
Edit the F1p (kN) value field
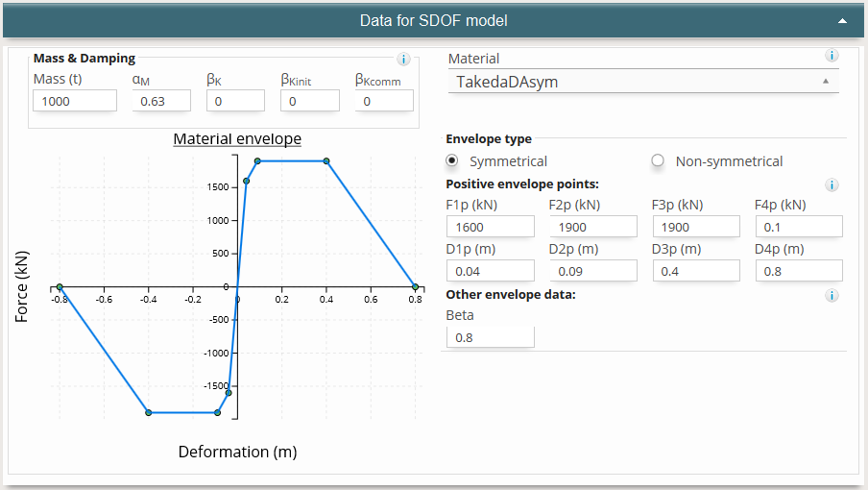pos(491,226)
